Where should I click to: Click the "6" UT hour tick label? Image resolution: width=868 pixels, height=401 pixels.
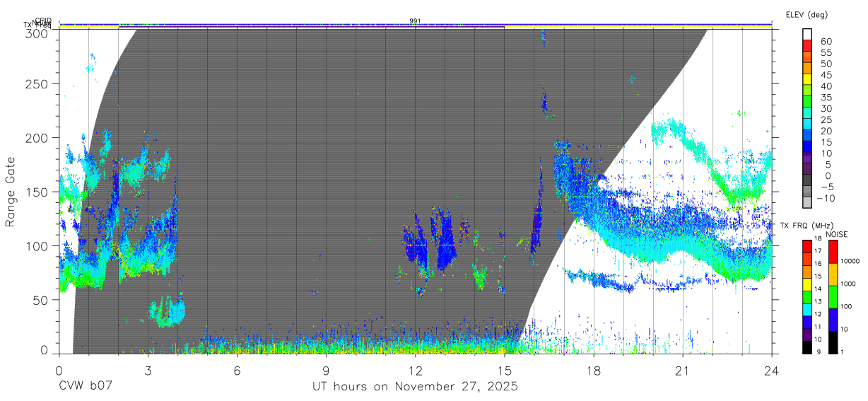[x=237, y=371]
